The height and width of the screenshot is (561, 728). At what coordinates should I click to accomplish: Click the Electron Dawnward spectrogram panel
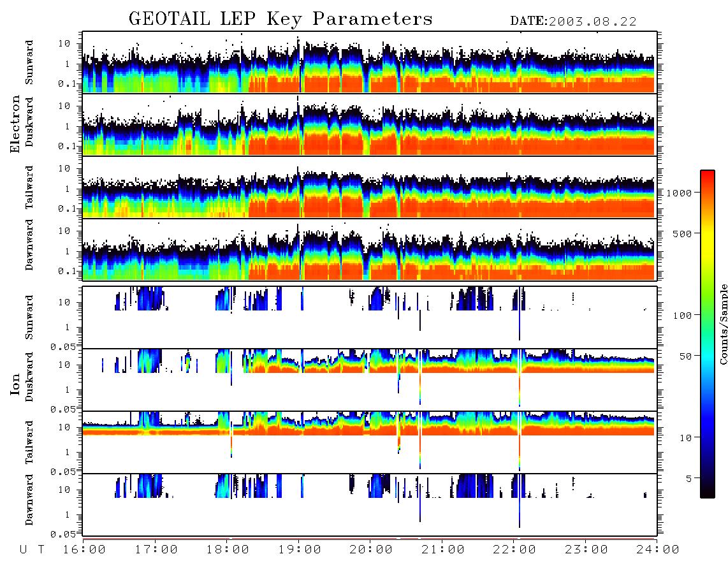click(x=370, y=249)
